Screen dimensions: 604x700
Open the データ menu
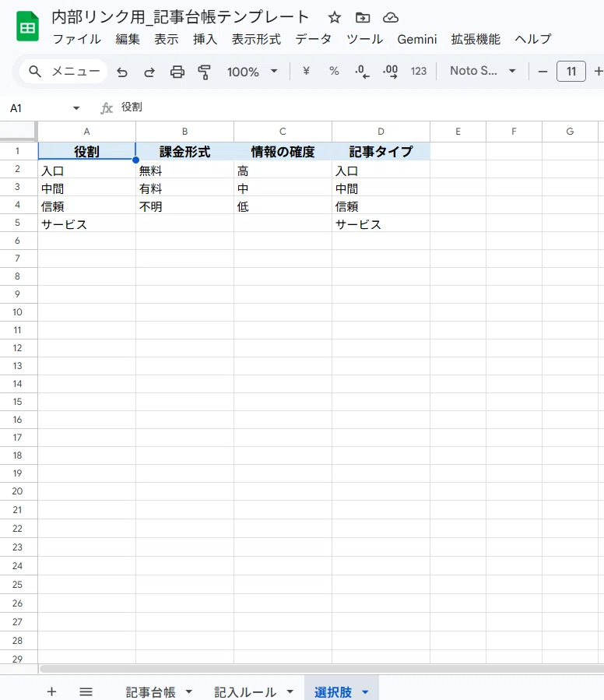[x=314, y=39]
